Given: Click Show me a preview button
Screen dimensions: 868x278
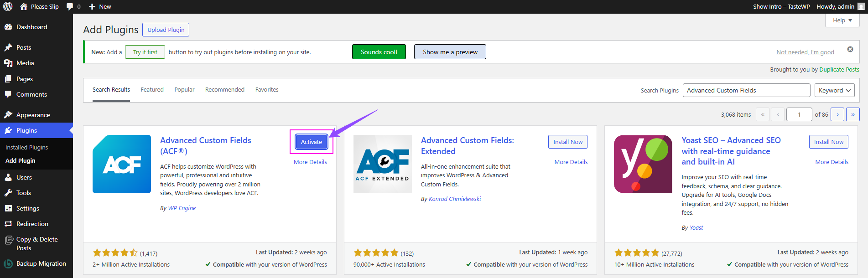Looking at the screenshot, I should pos(450,52).
